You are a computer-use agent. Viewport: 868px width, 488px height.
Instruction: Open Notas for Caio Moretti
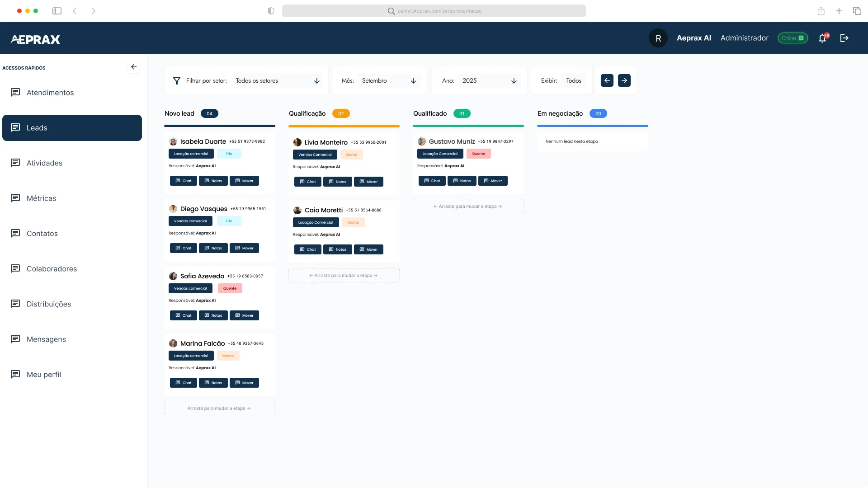click(x=337, y=249)
